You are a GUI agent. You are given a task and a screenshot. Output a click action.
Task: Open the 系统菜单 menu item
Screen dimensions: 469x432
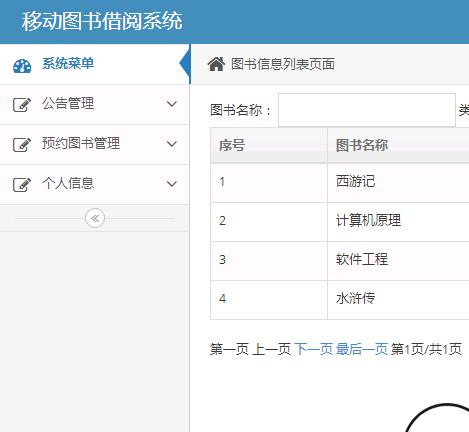click(95, 64)
